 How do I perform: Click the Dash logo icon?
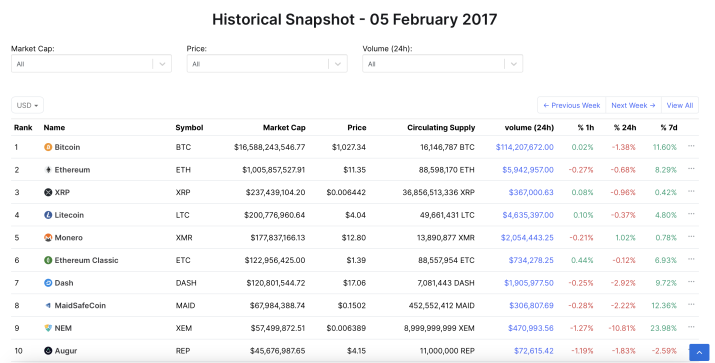[x=48, y=283]
